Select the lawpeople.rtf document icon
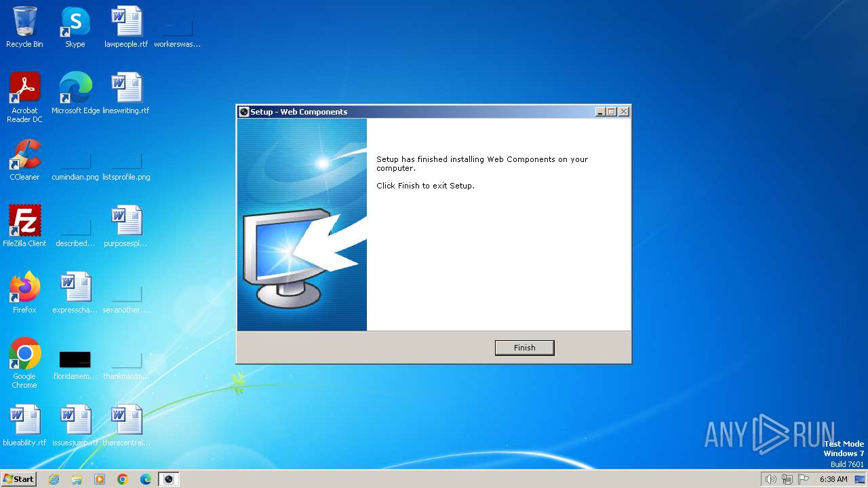The height and width of the screenshot is (488, 868). 126,27
